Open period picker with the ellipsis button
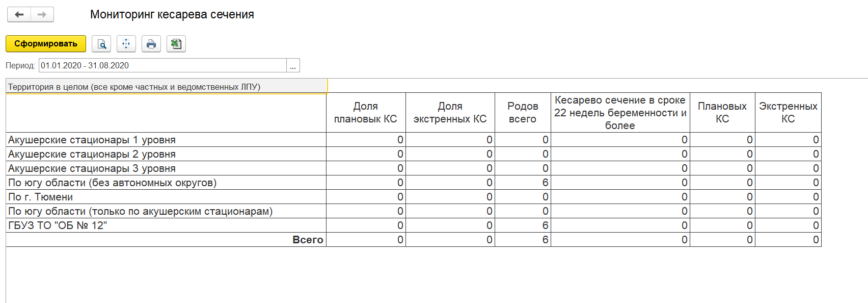Viewport: 868px width, 303px height. (293, 66)
